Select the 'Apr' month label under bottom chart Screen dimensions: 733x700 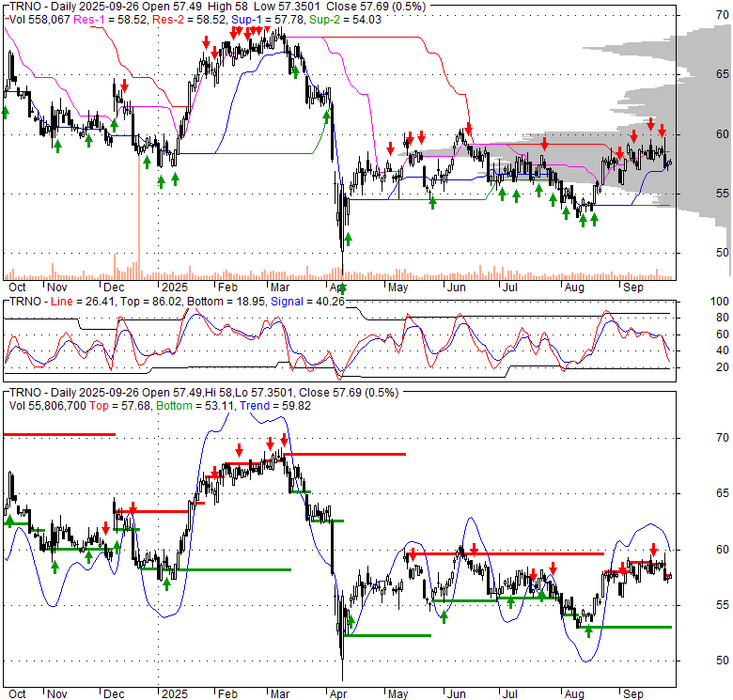tap(338, 694)
